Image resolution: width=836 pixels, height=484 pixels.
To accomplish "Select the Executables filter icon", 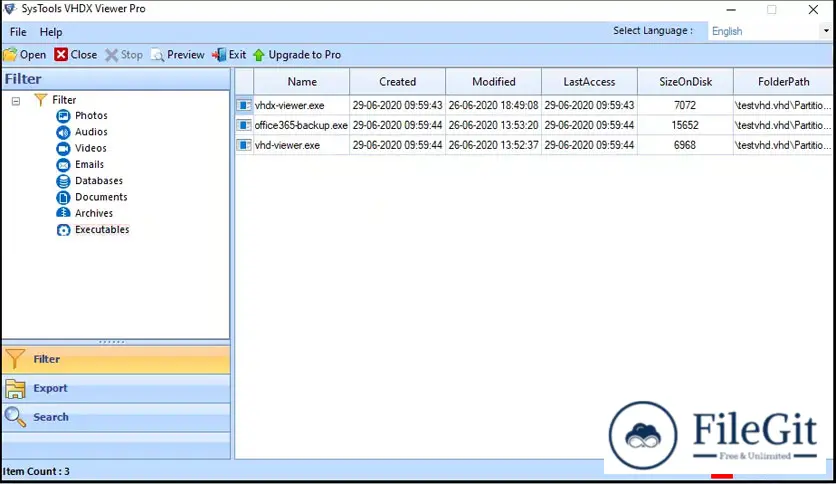I will [63, 230].
